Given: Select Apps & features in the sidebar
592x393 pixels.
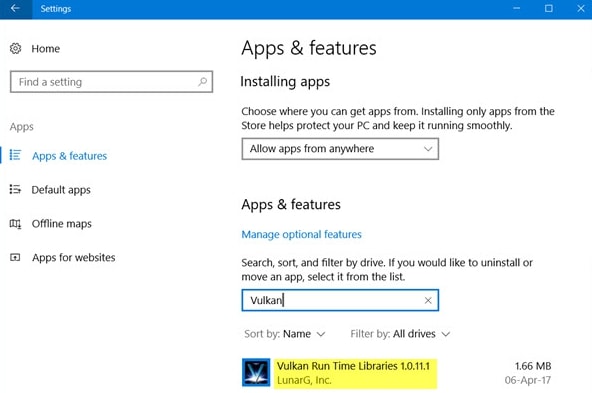Looking at the screenshot, I should [69, 156].
